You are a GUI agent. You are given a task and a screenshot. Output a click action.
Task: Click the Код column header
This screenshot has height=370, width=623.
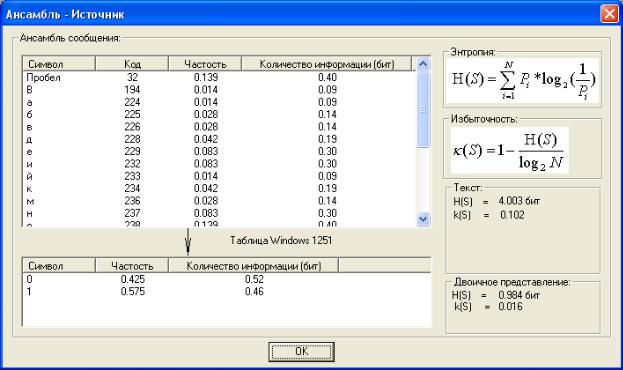[132, 64]
